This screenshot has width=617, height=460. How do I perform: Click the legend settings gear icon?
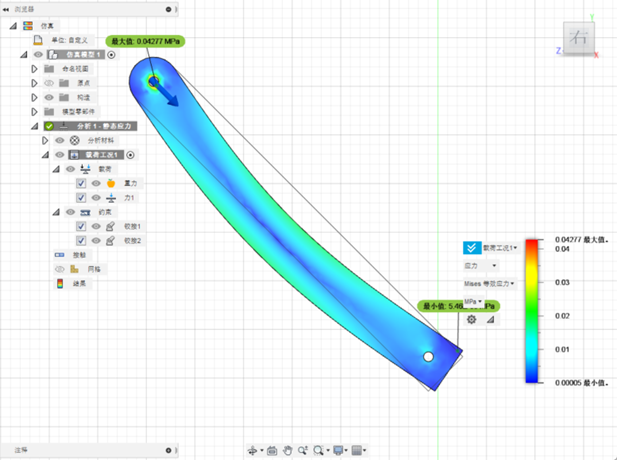coord(472,319)
